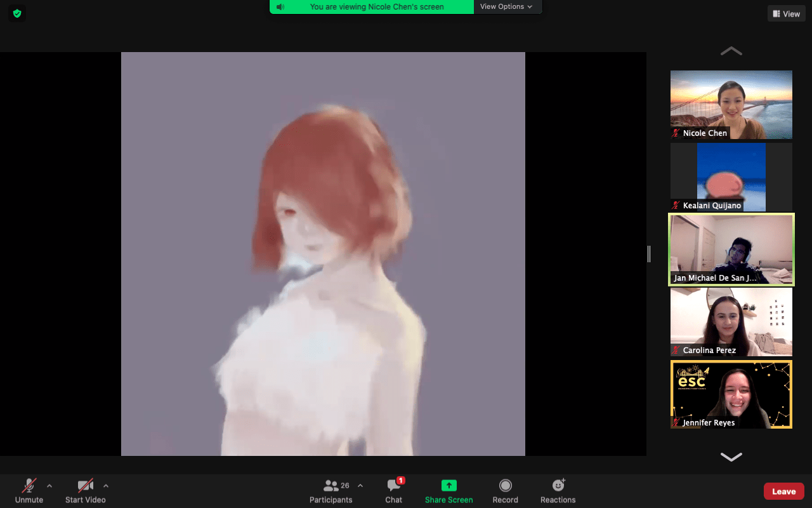Leave the meeting

(x=783, y=491)
